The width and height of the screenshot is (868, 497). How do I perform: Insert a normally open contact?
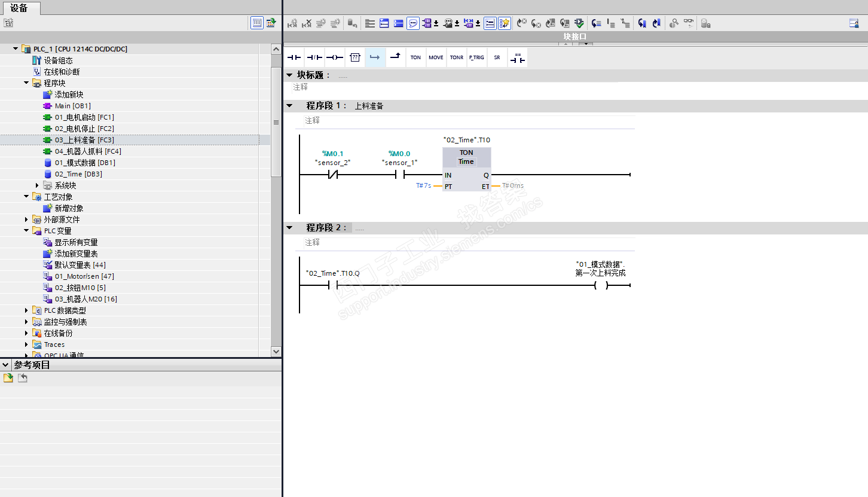click(x=294, y=57)
